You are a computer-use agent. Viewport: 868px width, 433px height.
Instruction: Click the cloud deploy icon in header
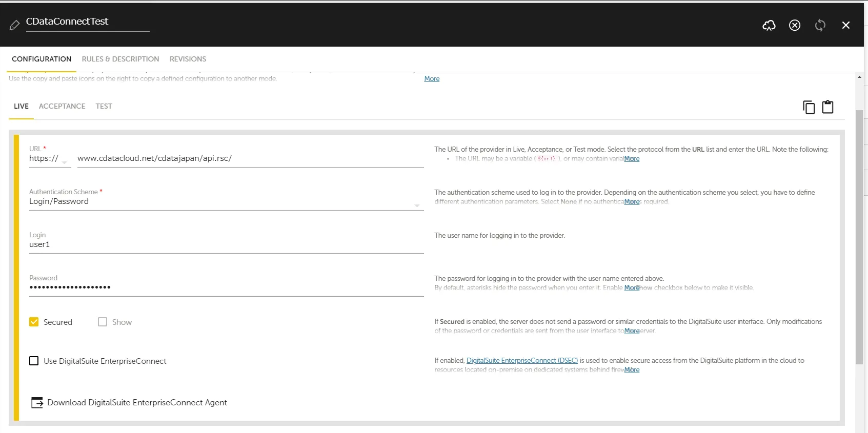click(769, 25)
